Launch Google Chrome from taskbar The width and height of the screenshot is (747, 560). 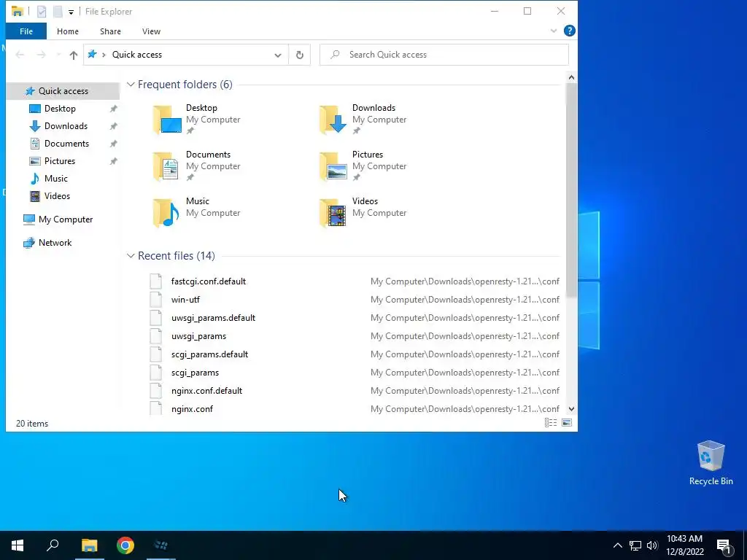click(125, 545)
